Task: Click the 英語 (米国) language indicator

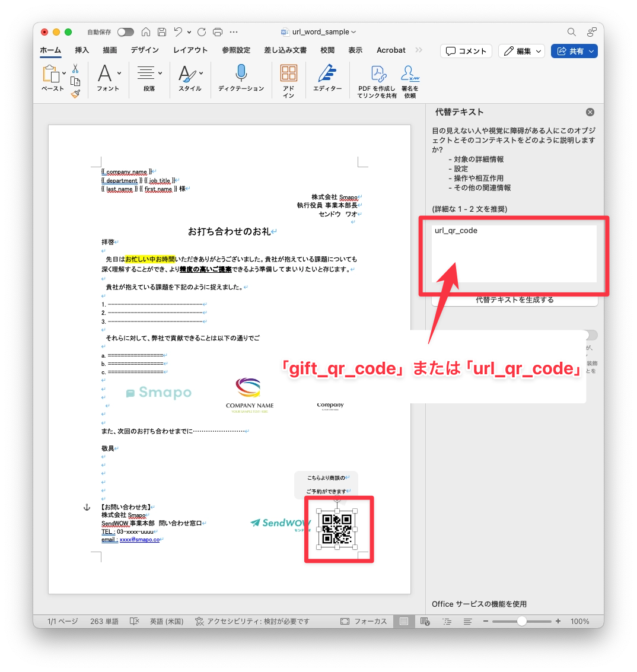Action: click(167, 621)
